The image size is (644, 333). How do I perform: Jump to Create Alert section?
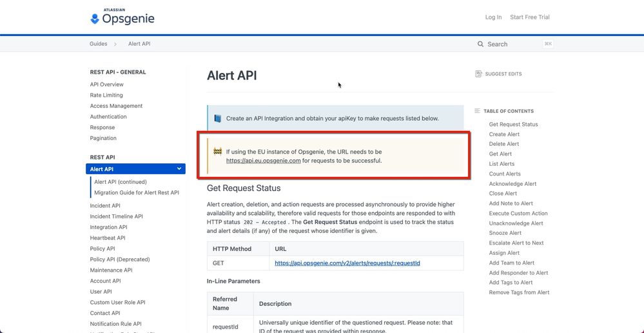click(504, 134)
